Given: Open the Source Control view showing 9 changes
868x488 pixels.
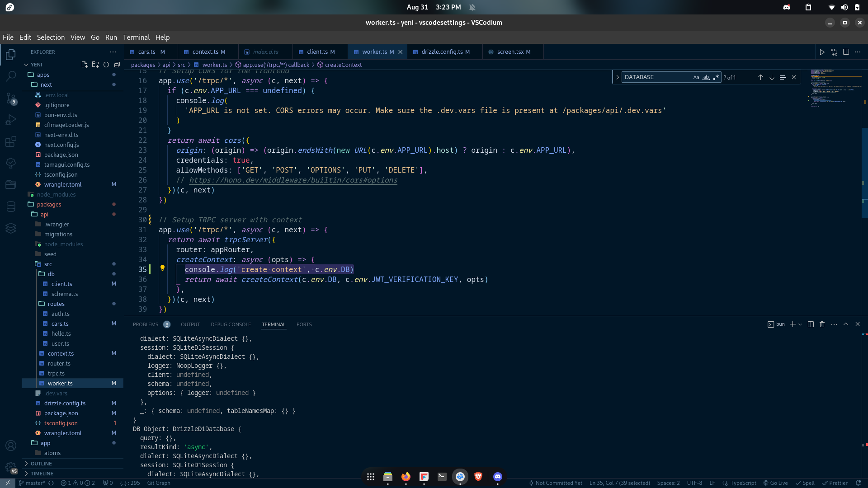Looking at the screenshot, I should (11, 98).
